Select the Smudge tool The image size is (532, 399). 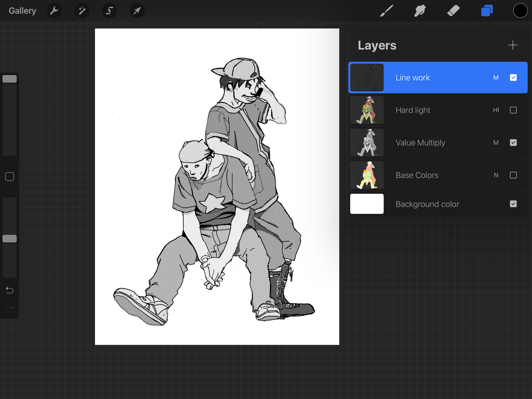tap(420, 11)
